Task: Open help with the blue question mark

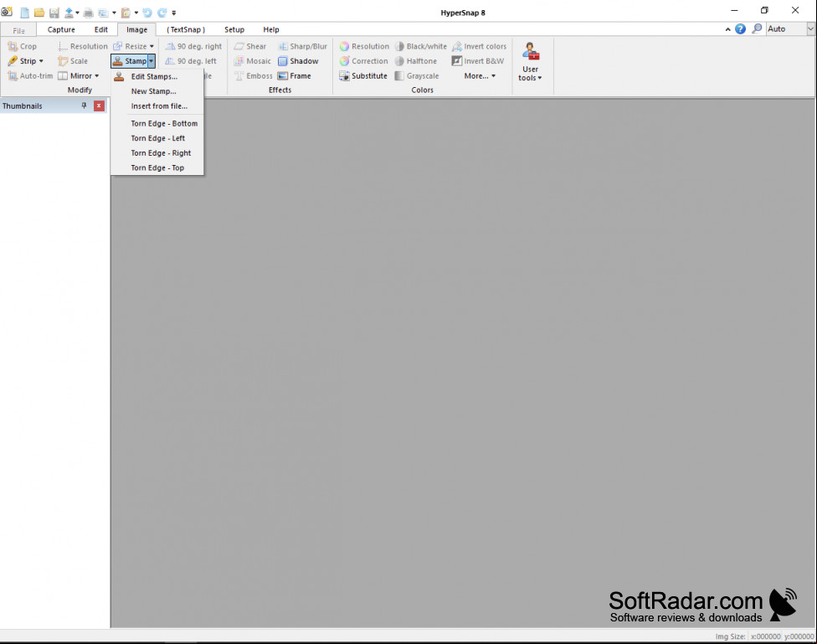Action: pyautogui.click(x=740, y=29)
